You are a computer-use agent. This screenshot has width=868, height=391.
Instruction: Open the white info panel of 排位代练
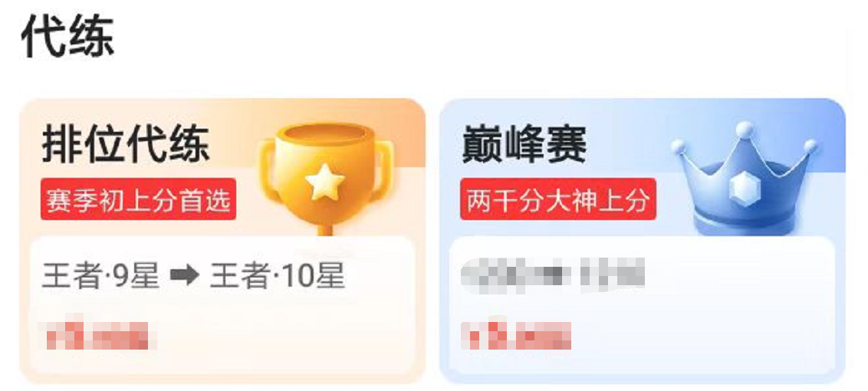coord(222,306)
